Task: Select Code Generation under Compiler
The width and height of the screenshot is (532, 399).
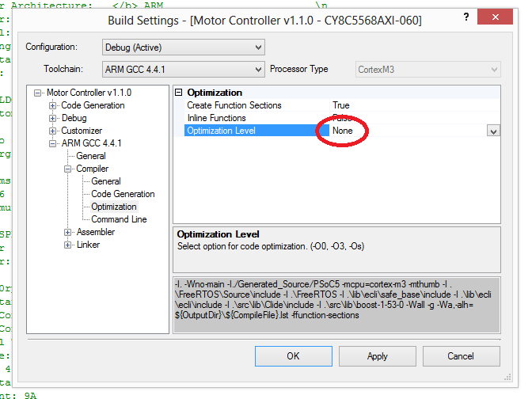Action: 123,194
